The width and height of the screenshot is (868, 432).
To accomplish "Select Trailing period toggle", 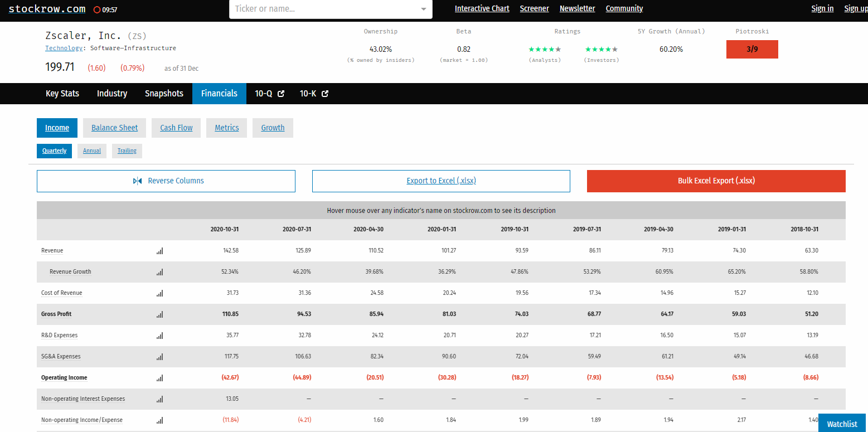I will coord(127,151).
